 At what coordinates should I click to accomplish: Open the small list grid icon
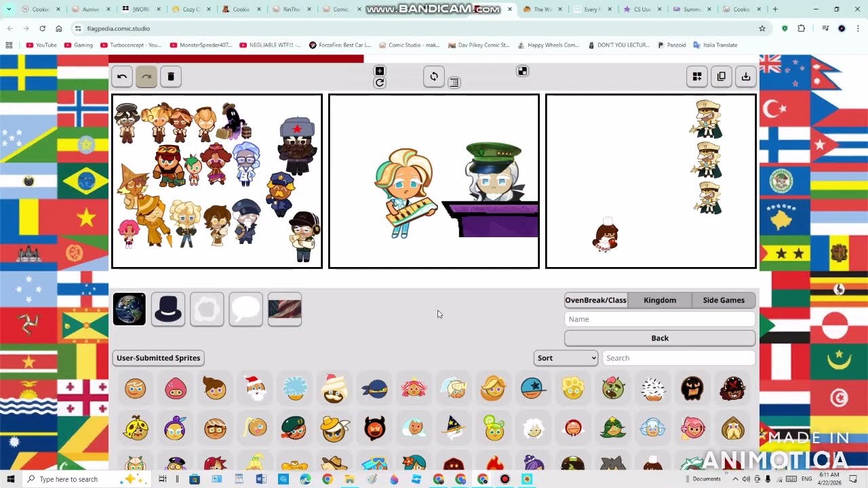point(454,83)
